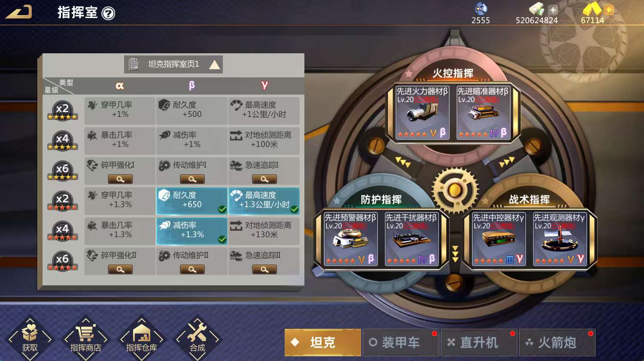The image size is (644, 361).
Task: Switch to the 直升机 tab
Action: point(479,343)
